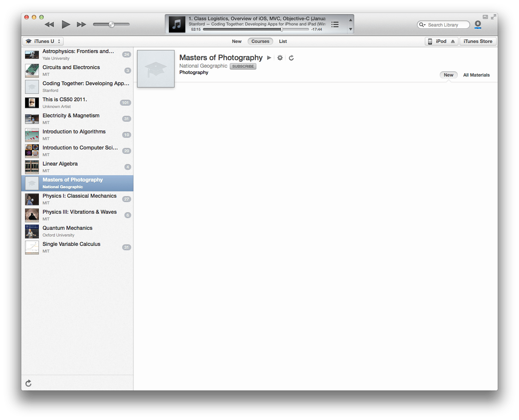Eject the iPod

[453, 41]
